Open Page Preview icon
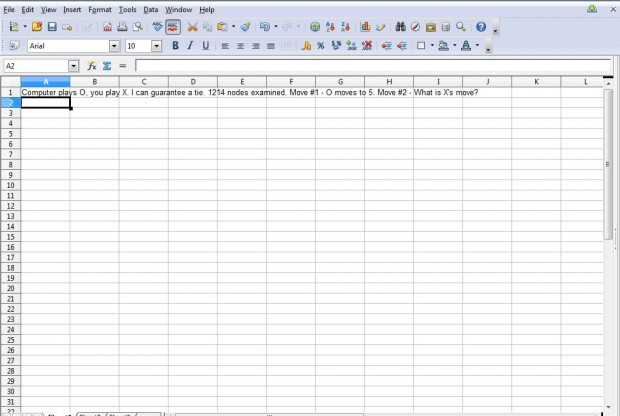The width and height of the screenshot is (620, 416). pos(138,27)
